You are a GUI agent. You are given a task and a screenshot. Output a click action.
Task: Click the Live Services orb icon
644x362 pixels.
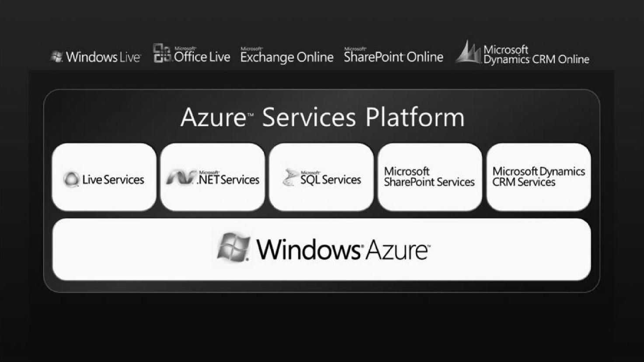71,179
